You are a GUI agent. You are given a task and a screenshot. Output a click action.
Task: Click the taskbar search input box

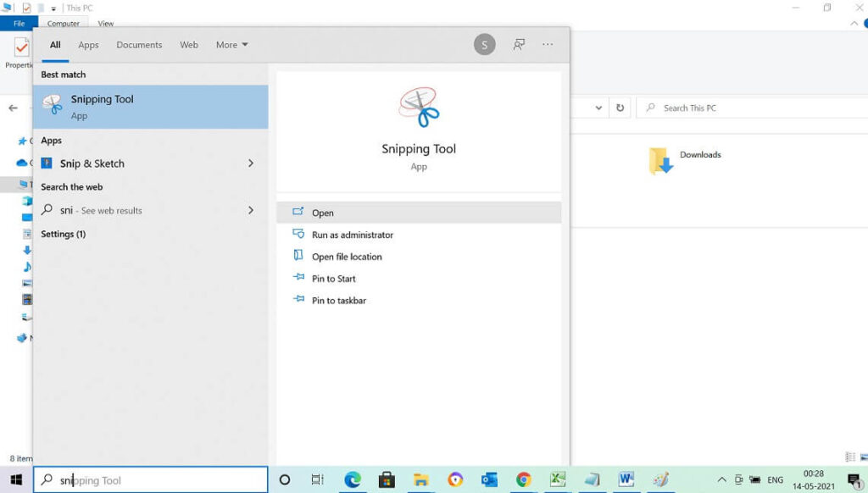pyautogui.click(x=151, y=479)
